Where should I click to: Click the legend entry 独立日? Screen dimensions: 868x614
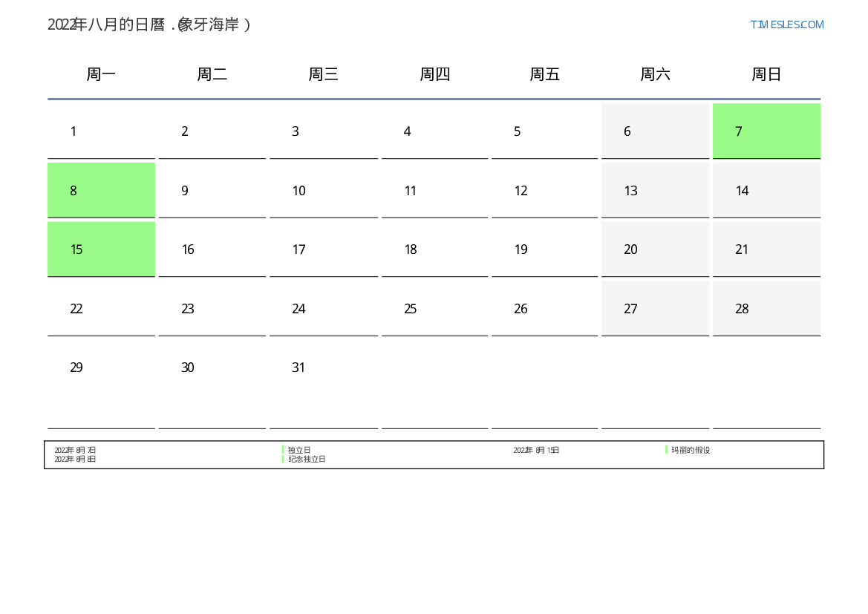[299, 450]
